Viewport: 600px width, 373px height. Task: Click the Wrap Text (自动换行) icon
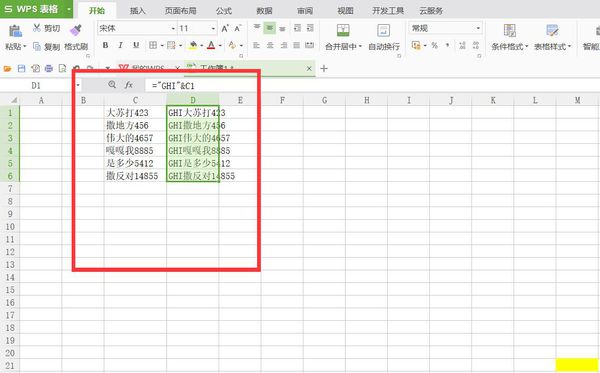tap(383, 30)
